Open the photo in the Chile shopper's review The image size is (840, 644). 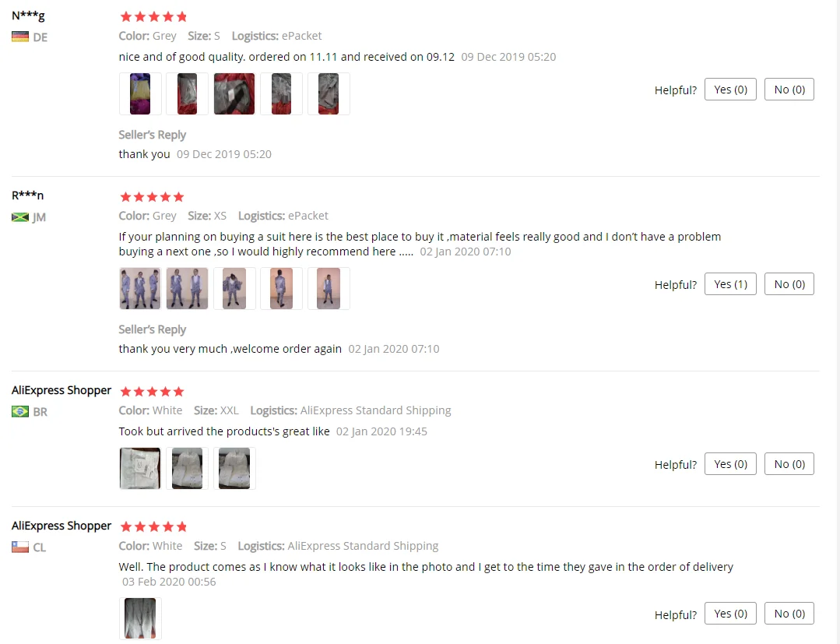(140, 618)
